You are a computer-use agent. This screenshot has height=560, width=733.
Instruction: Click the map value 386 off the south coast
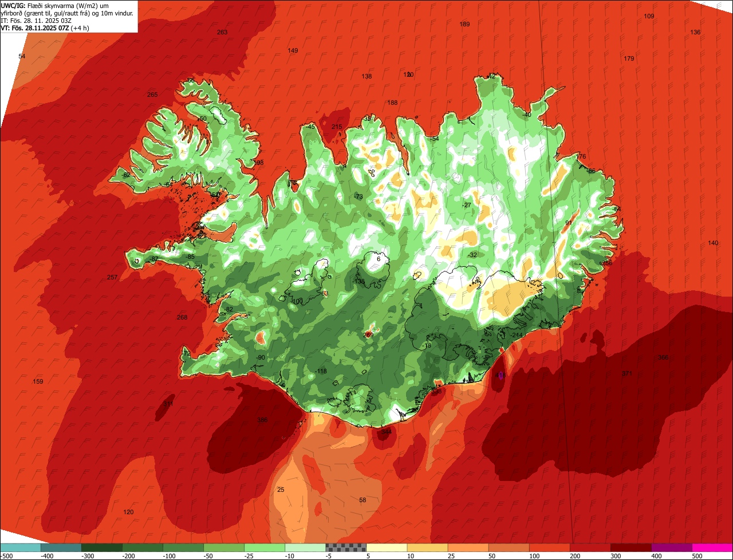[x=262, y=420]
